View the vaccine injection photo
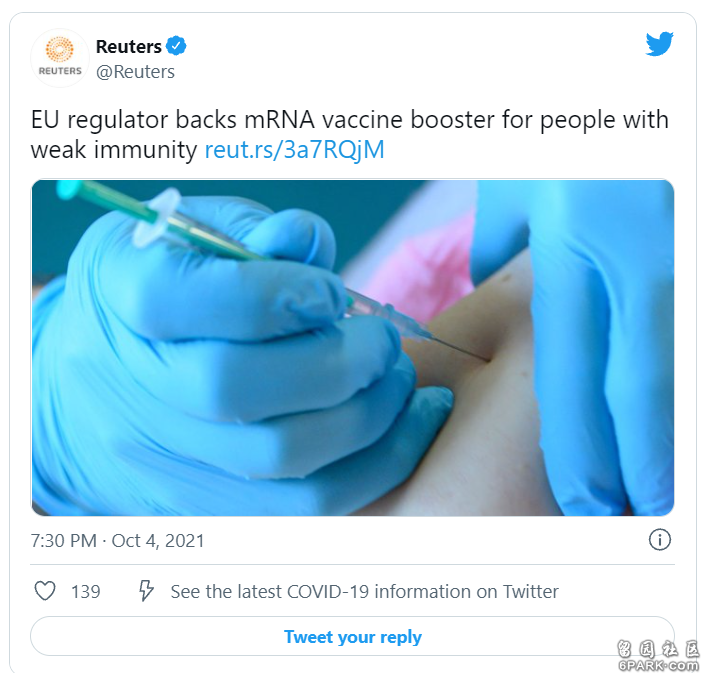This screenshot has width=705, height=673. tap(352, 348)
